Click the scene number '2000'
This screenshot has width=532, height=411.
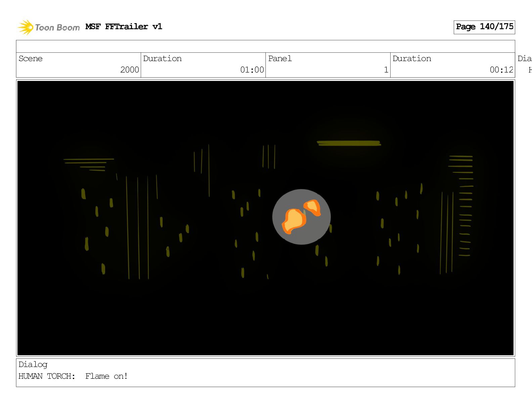click(130, 70)
